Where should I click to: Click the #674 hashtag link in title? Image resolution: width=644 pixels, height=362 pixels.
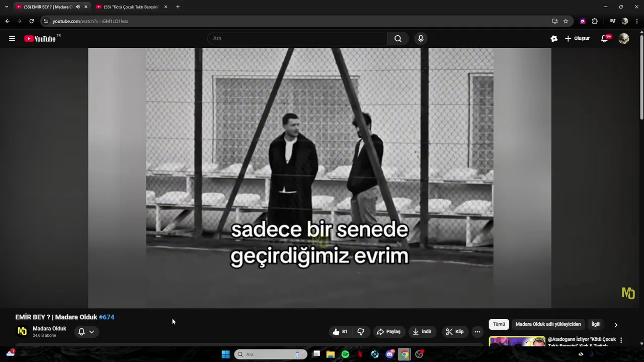pos(107,317)
